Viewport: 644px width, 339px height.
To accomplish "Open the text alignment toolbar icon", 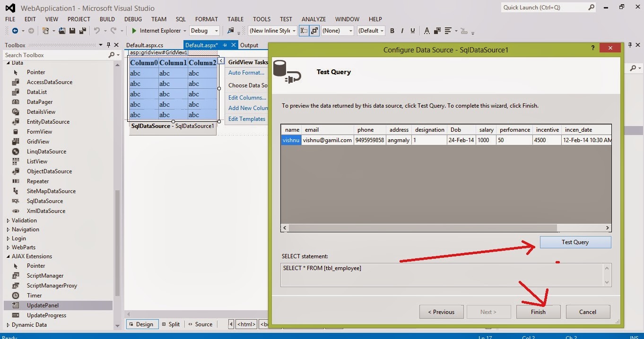I will click(x=448, y=31).
